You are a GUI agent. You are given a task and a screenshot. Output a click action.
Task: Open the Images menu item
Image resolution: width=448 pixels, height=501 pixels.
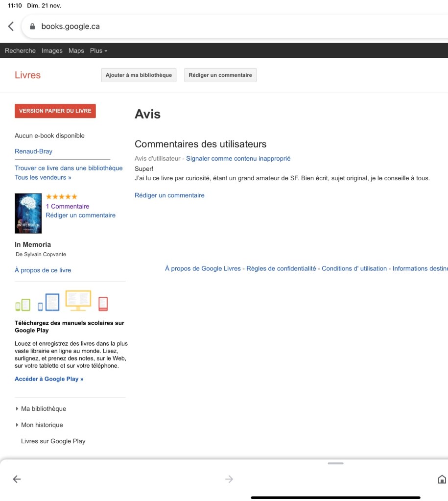click(52, 50)
